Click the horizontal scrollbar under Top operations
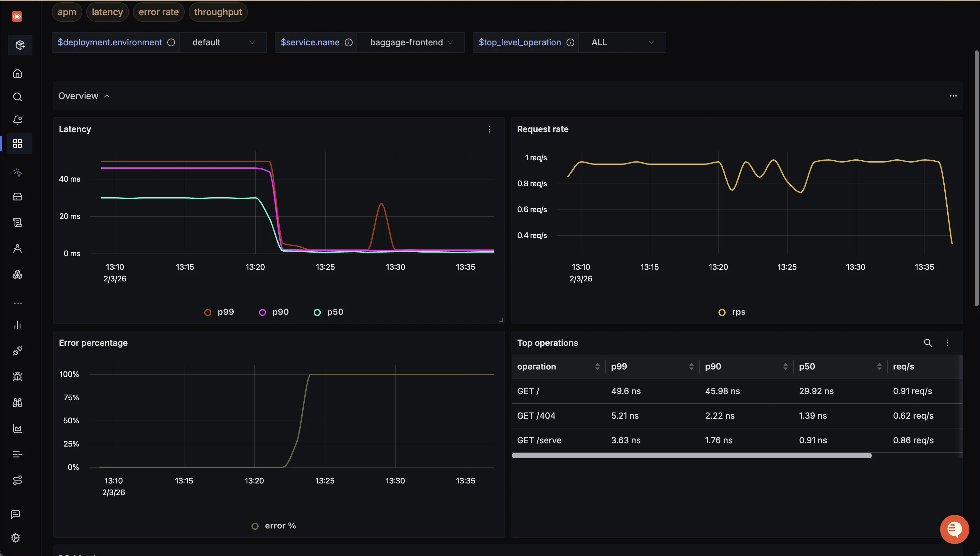980x556 pixels. coord(692,456)
